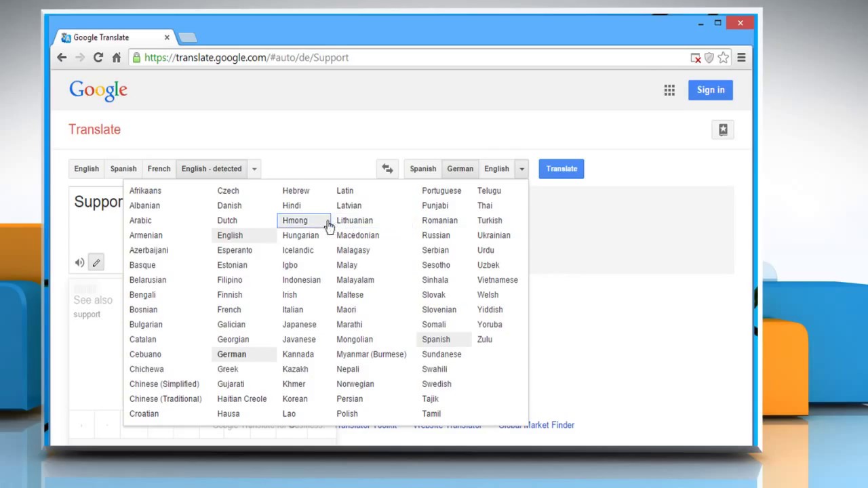Swap languages with the arrows icon
This screenshot has width=868, height=488.
(387, 169)
